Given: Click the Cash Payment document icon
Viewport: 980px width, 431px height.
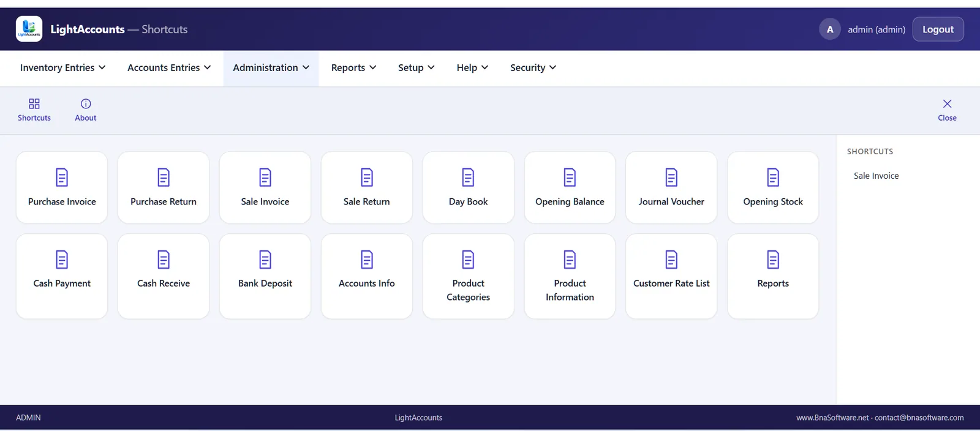Looking at the screenshot, I should (62, 260).
